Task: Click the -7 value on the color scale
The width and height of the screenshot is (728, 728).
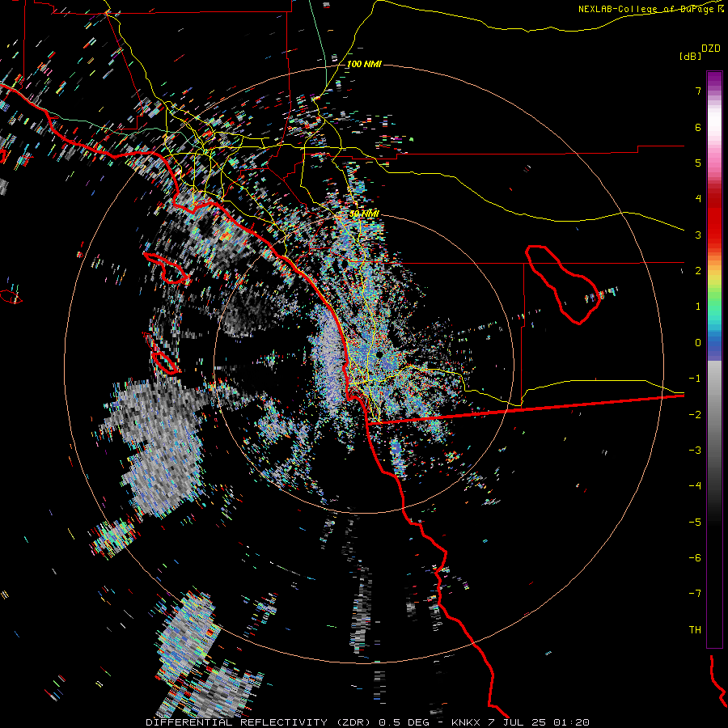Action: (695, 594)
